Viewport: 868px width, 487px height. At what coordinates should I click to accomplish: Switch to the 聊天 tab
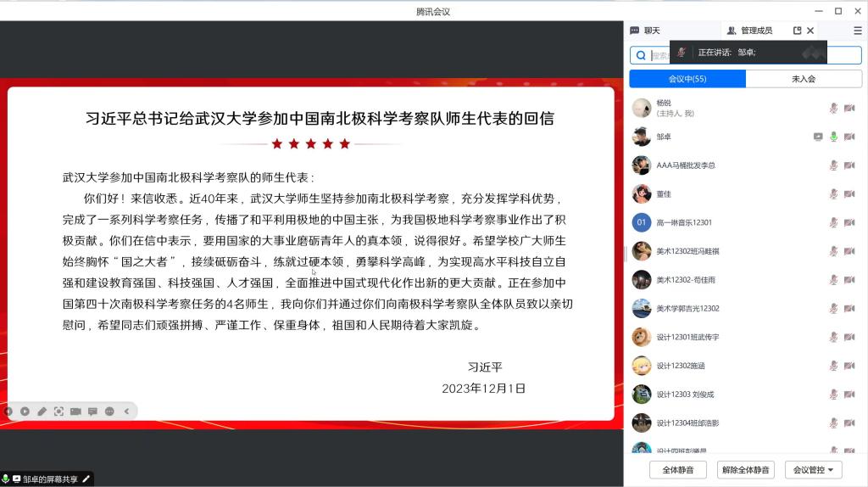645,31
